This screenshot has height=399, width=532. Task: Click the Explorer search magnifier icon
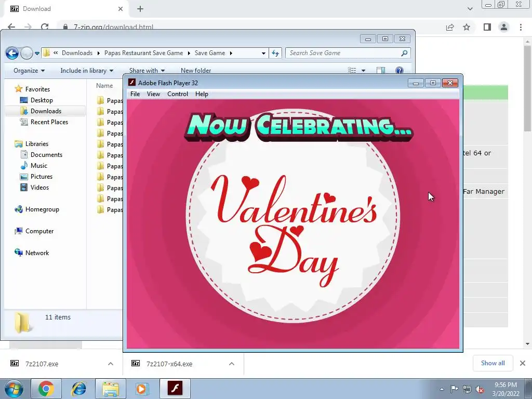404,53
